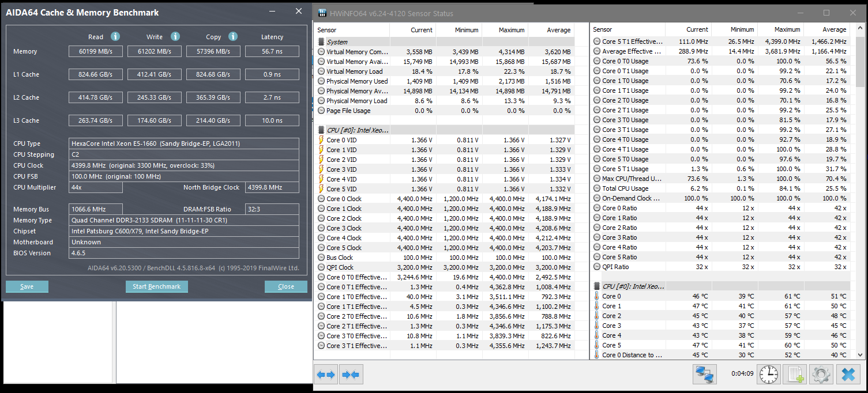868x393 pixels.
Task: Click the HWiNFO clock reset timer icon
Action: coord(768,375)
